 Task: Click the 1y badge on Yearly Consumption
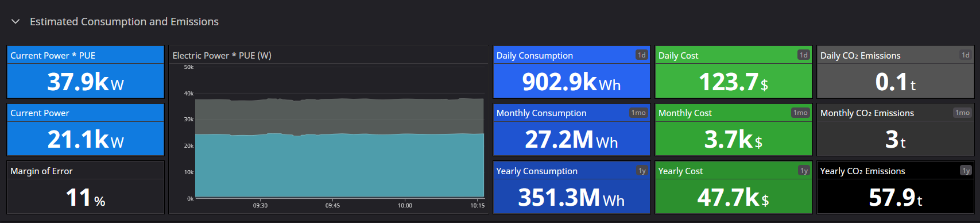coord(642,171)
